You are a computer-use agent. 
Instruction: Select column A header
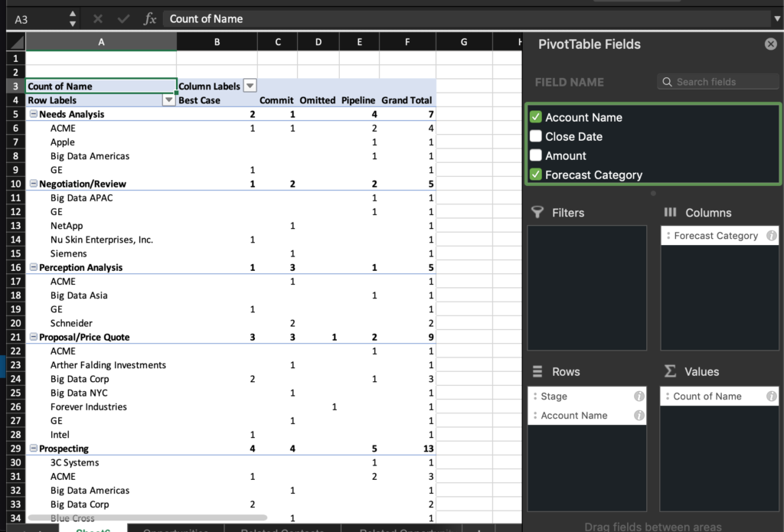click(101, 42)
